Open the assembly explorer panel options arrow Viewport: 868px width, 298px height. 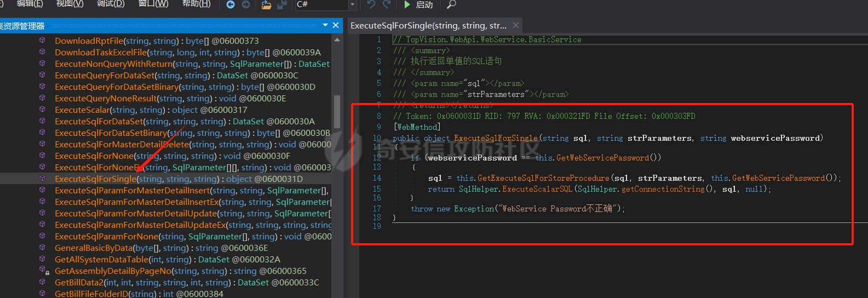(x=325, y=25)
